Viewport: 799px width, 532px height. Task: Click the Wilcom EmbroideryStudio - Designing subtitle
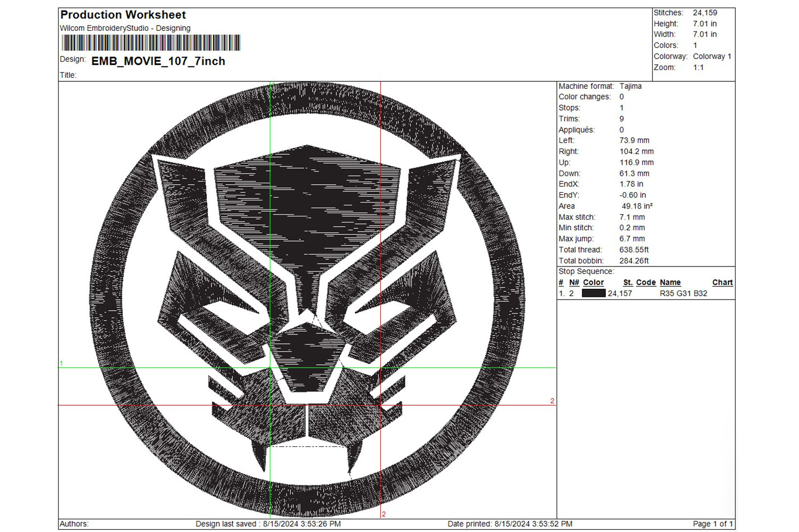click(x=125, y=28)
